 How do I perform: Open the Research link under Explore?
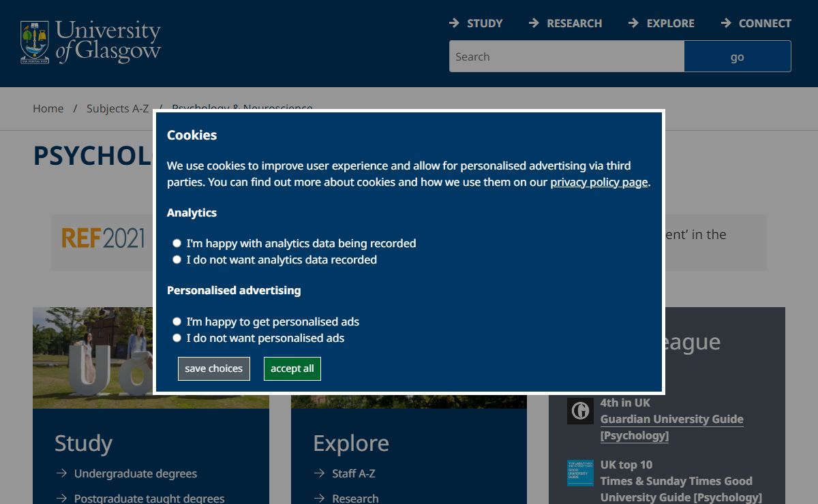(x=355, y=499)
